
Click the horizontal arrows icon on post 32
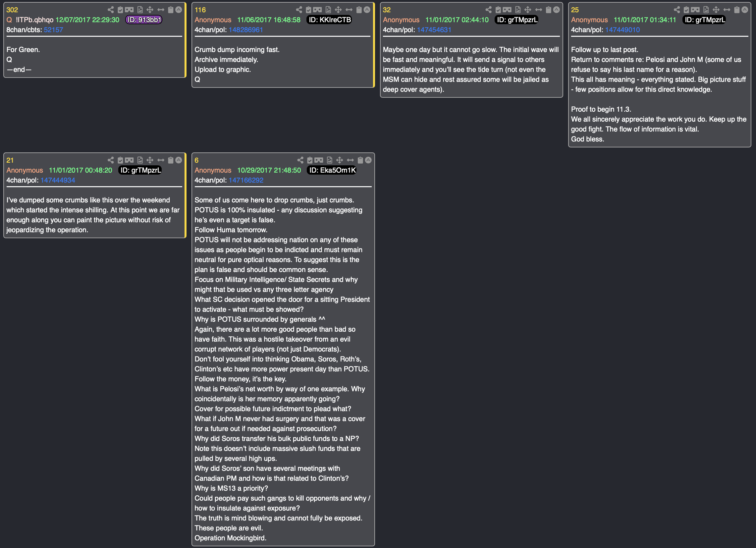[x=539, y=10]
